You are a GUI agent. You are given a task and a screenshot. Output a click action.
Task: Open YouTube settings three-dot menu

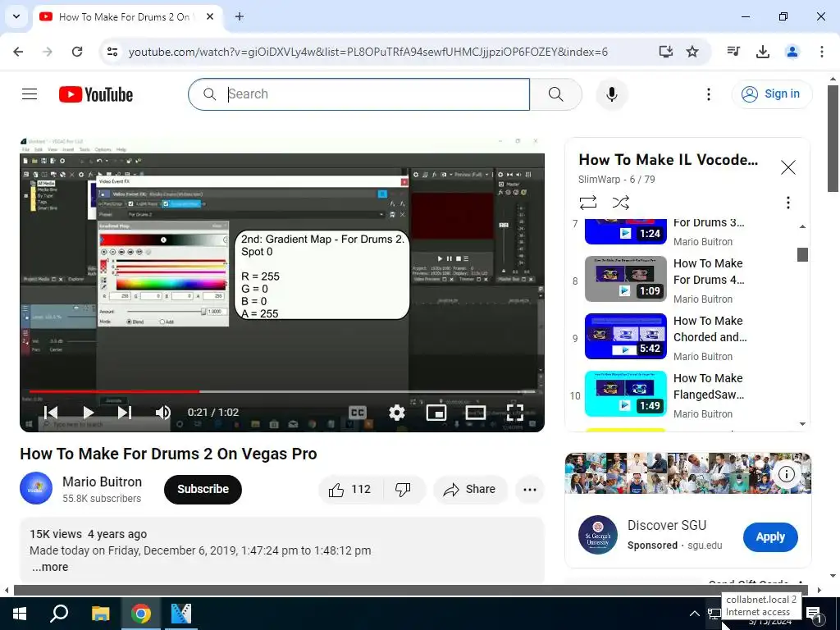[x=708, y=94]
